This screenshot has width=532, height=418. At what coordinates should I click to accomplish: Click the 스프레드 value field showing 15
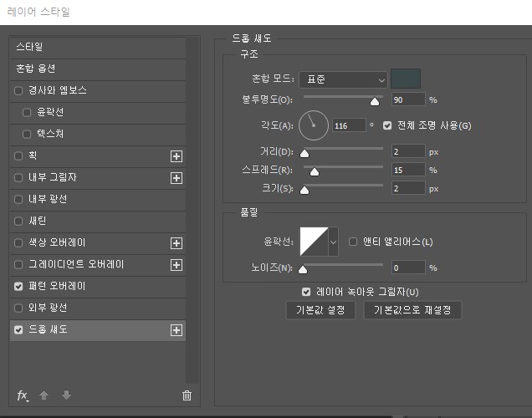408,170
